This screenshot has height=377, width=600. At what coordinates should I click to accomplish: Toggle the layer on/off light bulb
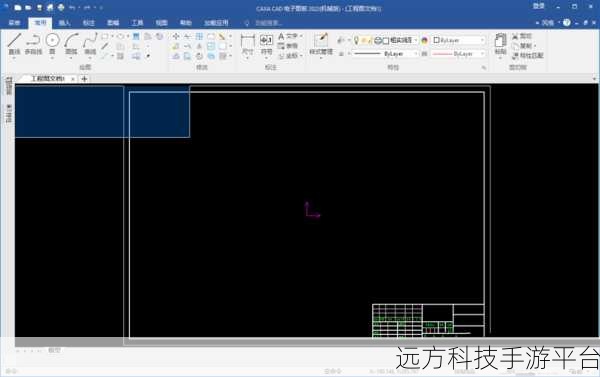[x=356, y=40]
